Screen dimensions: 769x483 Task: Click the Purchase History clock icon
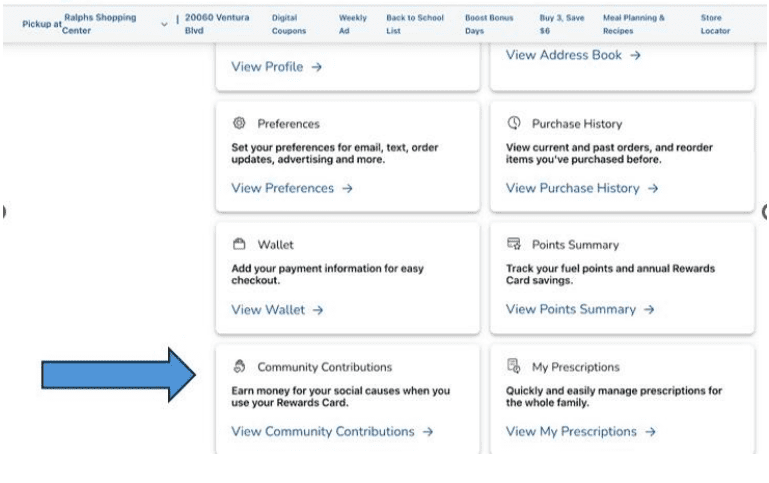[513, 123]
